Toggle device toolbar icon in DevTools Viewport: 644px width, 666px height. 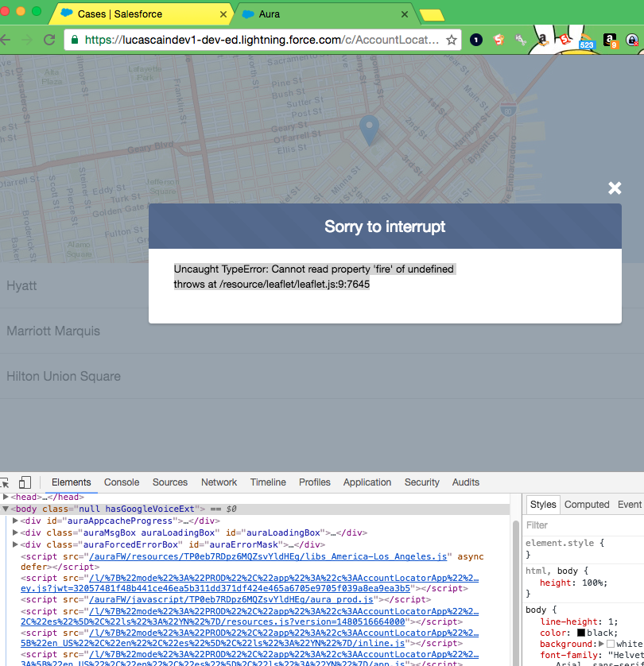coord(25,482)
